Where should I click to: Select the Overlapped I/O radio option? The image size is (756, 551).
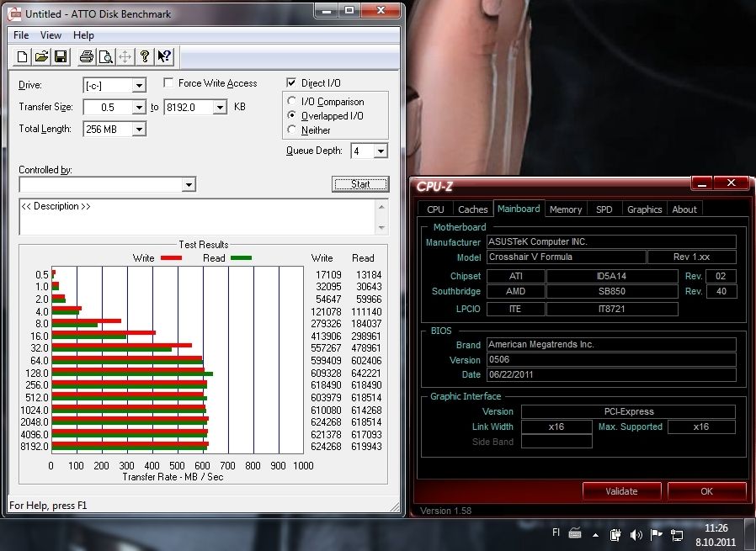coord(291,115)
